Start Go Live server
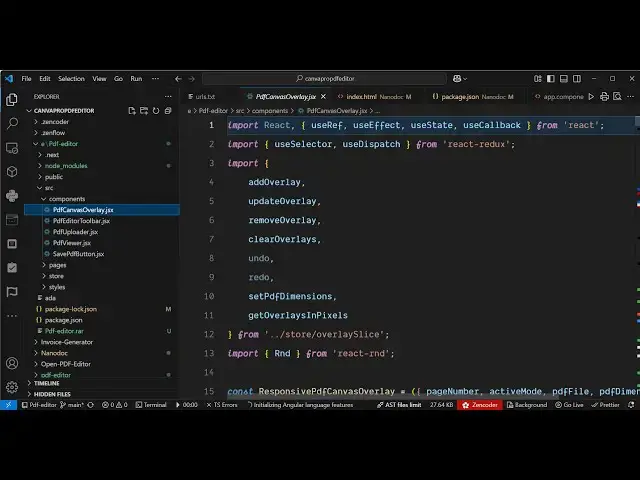 (569, 405)
